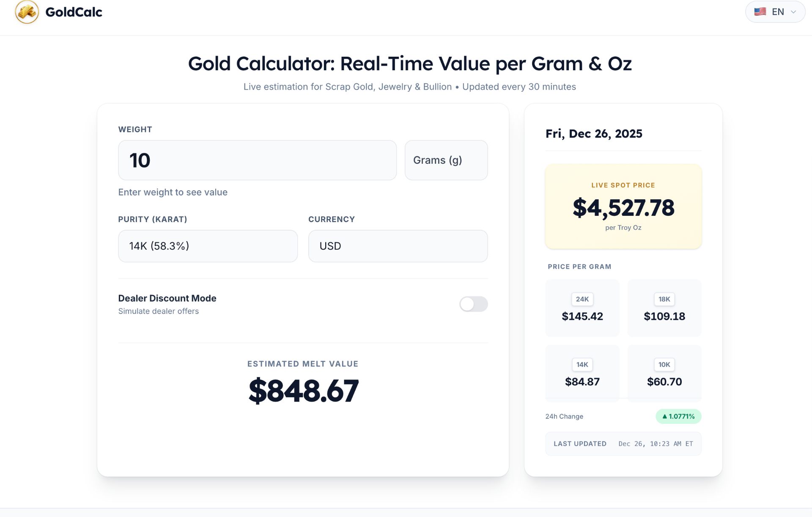Click the weight input showing 10
Screen dimensions: 812x517
point(257,160)
